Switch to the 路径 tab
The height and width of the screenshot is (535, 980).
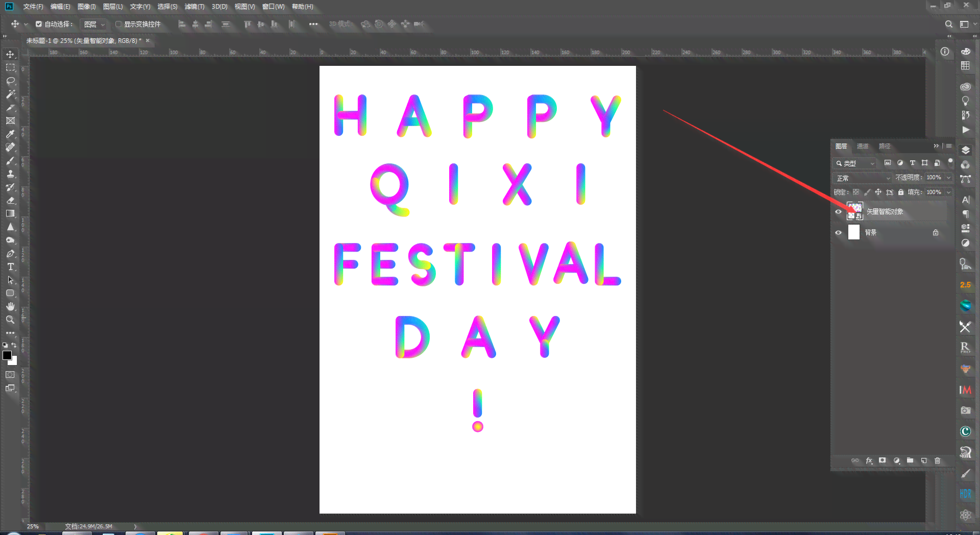pos(885,146)
